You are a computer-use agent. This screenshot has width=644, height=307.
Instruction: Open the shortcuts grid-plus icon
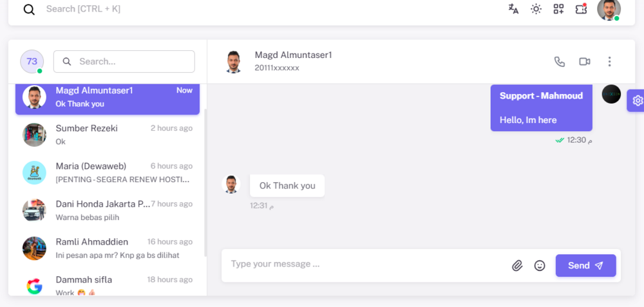pos(558,9)
